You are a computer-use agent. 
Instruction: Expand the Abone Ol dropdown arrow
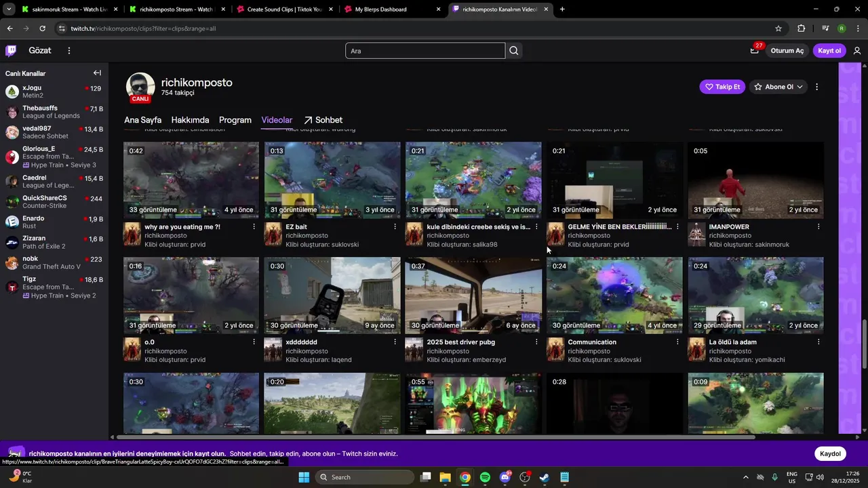[800, 87]
